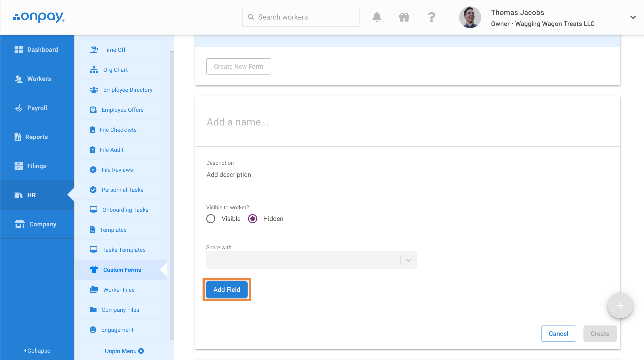The image size is (644, 360).
Task: Click the HR books icon
Action: pos(18,195)
